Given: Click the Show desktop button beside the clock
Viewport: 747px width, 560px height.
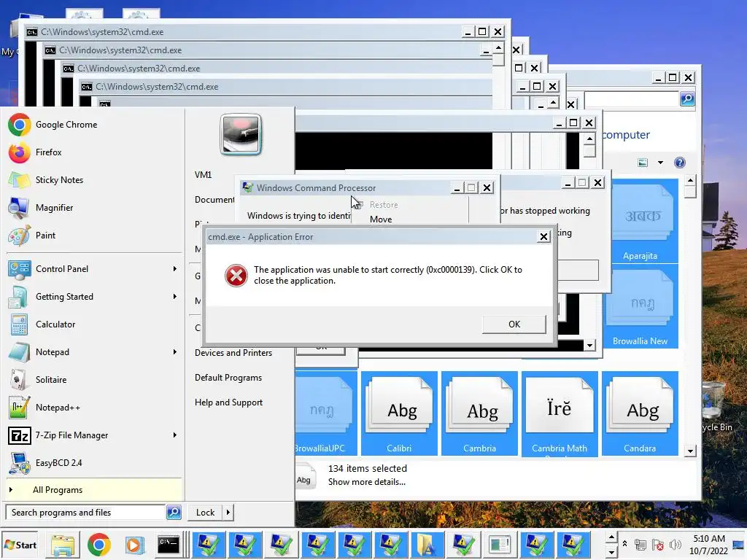Looking at the screenshot, I should click(739, 545).
